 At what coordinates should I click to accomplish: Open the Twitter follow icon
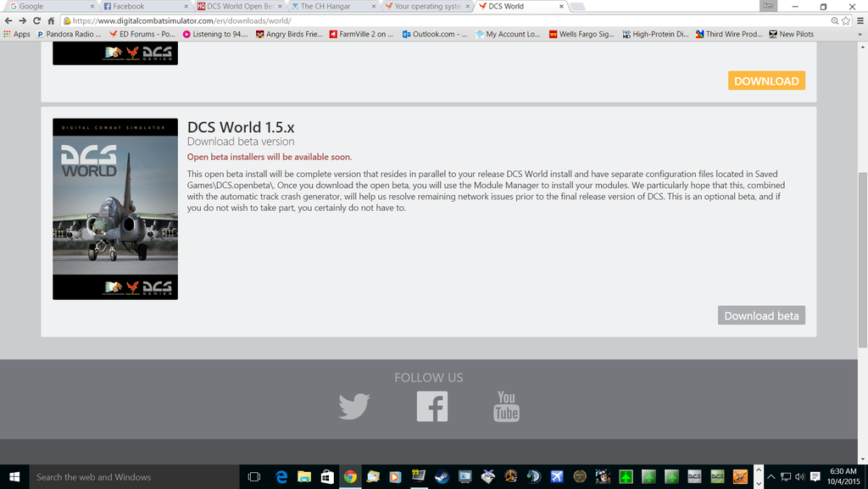354,406
